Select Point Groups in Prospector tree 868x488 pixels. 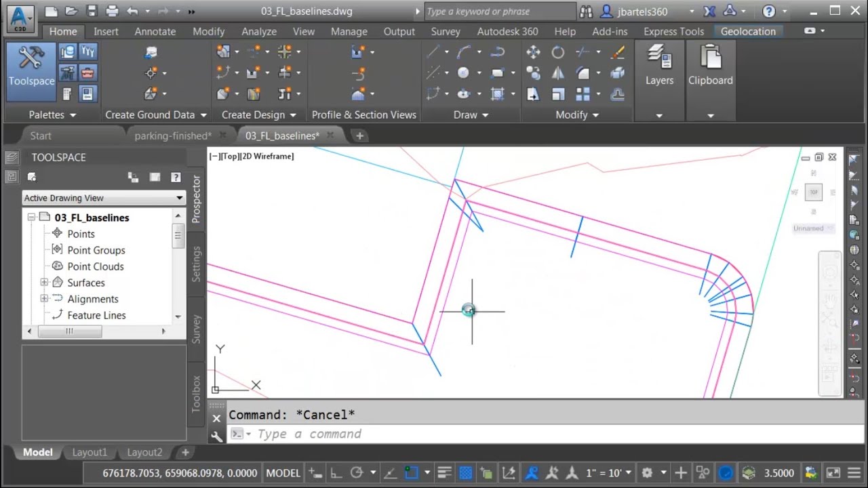click(96, 250)
